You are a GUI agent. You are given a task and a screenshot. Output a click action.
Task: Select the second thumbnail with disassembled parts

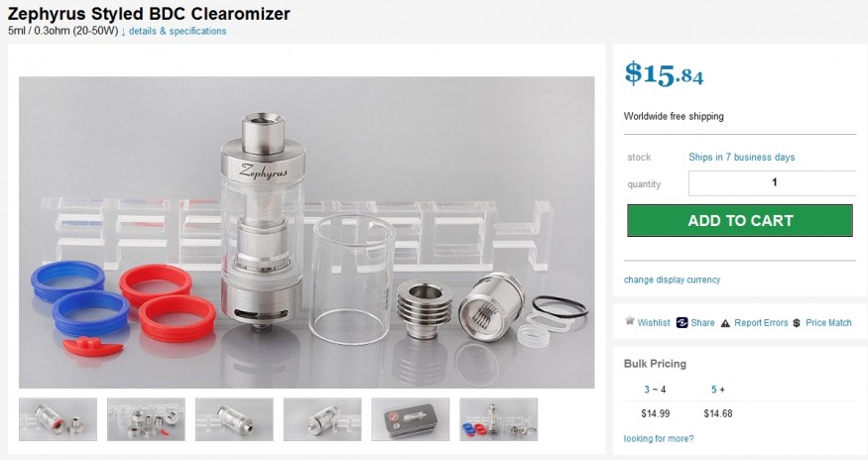146,419
